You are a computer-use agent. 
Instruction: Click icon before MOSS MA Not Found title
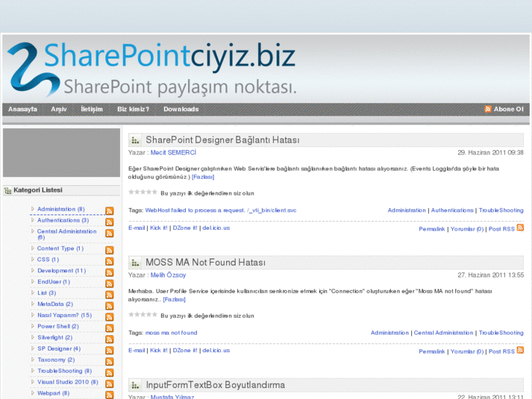coord(135,263)
